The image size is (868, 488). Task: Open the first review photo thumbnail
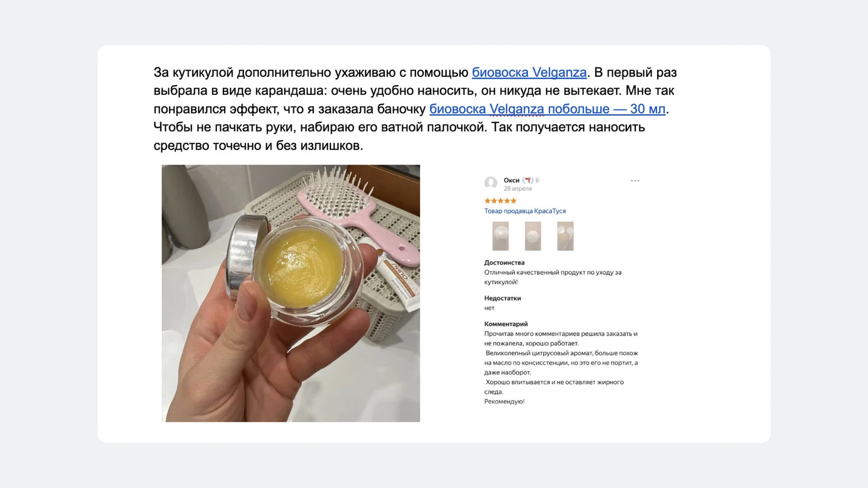501,236
